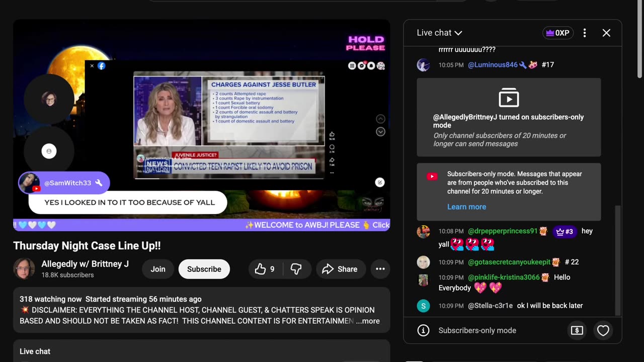
Task: Dislike the video with thumbs down
Action: [x=296, y=269]
